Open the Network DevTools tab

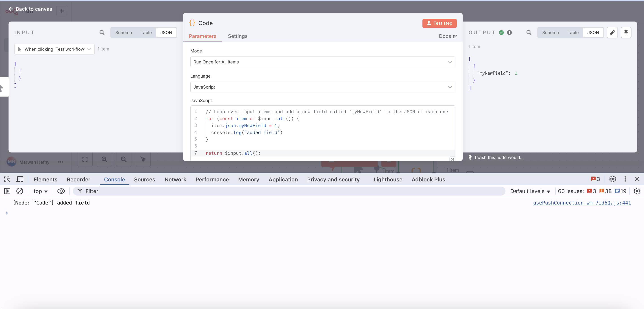pos(175,179)
